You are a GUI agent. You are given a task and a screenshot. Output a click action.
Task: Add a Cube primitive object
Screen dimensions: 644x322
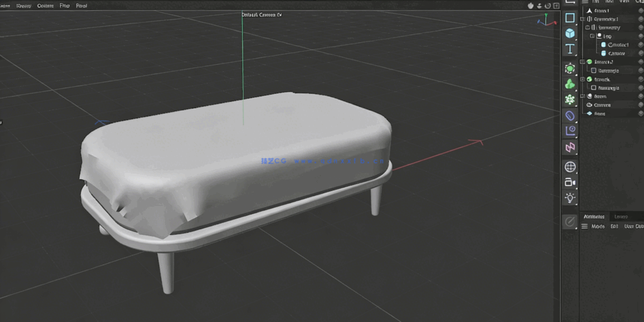pos(570,33)
